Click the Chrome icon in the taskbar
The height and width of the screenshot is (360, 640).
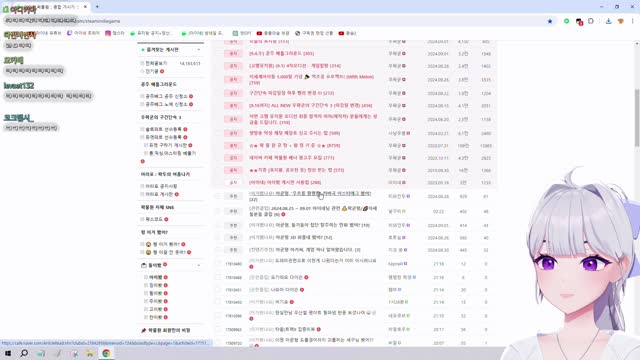click(106, 353)
